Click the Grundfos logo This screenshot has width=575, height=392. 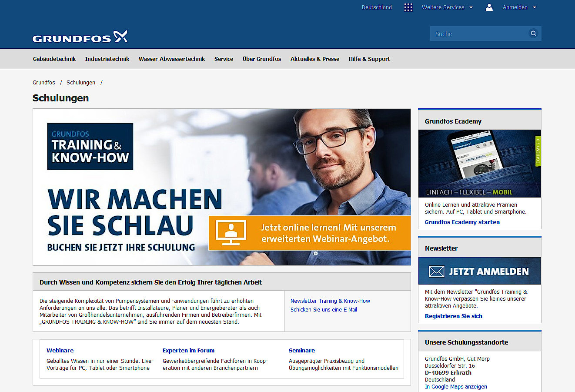tap(80, 37)
